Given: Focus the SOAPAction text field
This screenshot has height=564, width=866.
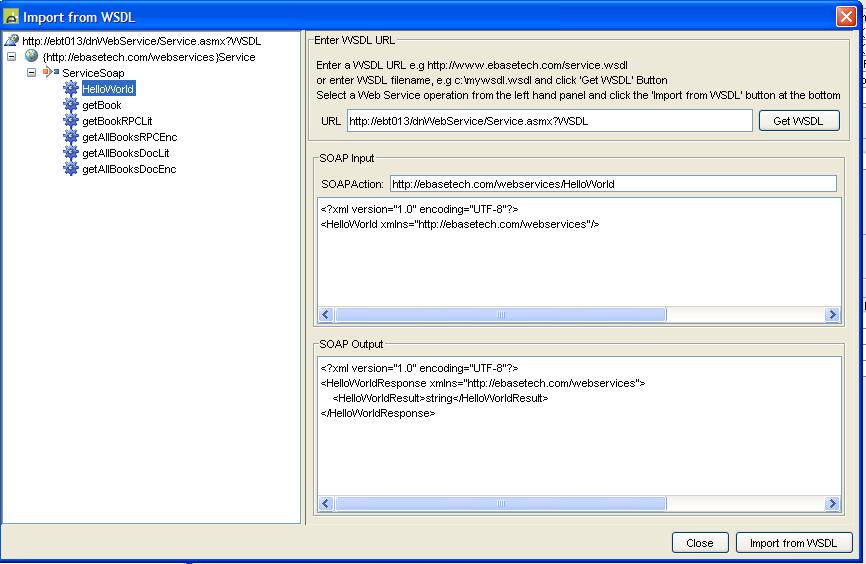Looking at the screenshot, I should pyautogui.click(x=612, y=184).
